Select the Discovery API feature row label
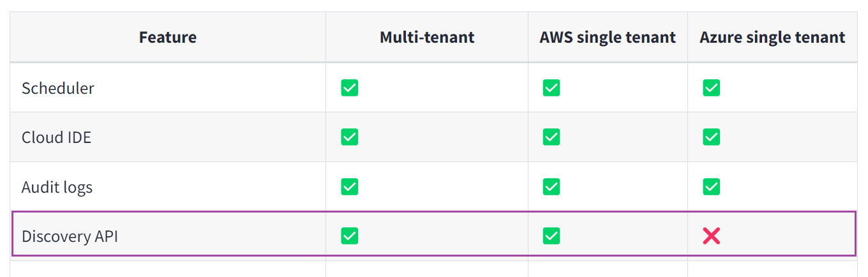 [70, 236]
